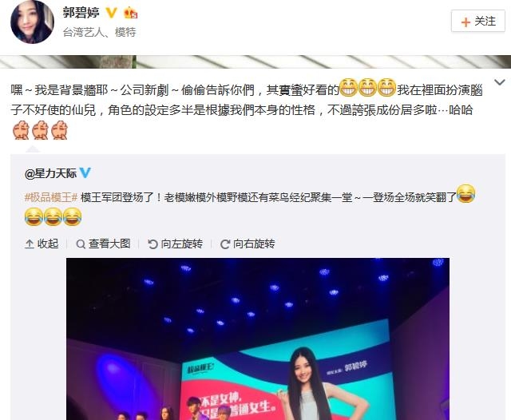Rotate image left with 向左旋转
511x420 pixels.
pyautogui.click(x=176, y=244)
